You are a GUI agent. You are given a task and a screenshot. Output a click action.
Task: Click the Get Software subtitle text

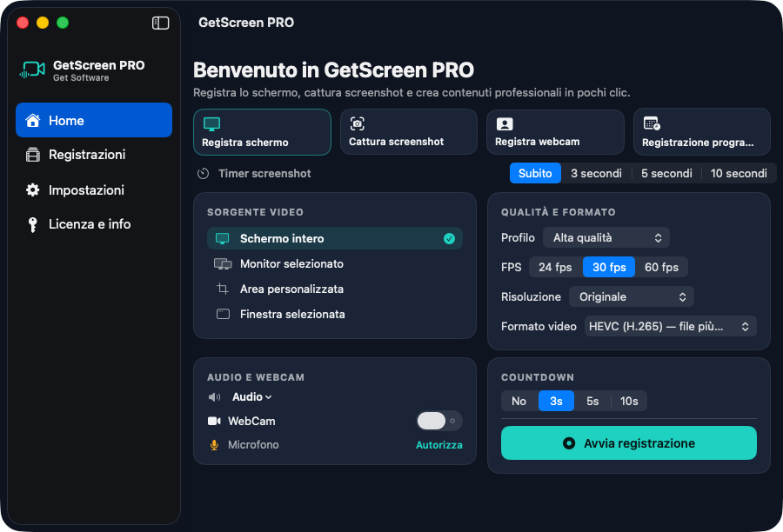click(81, 78)
